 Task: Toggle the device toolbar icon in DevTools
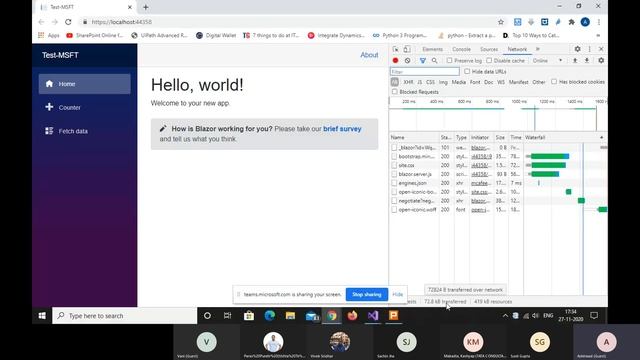pyautogui.click(x=407, y=49)
